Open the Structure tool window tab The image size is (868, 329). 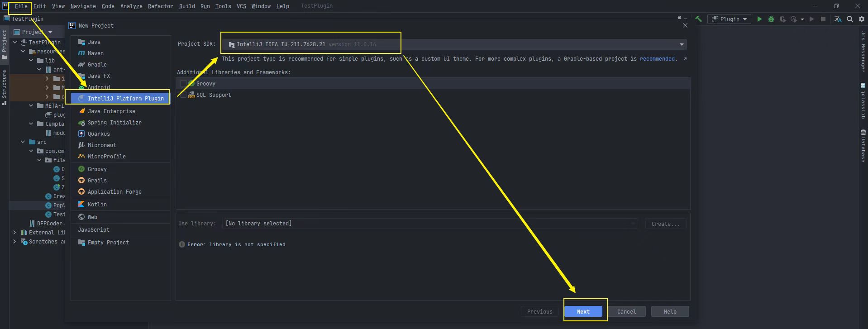point(5,87)
